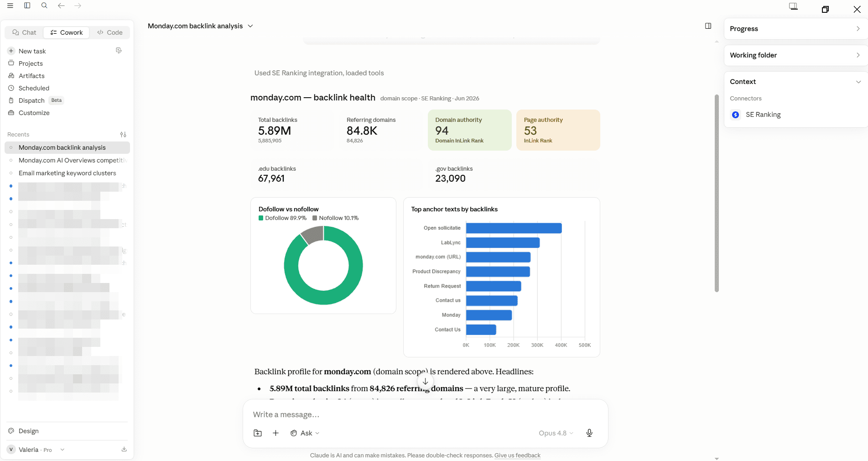This screenshot has width=868, height=461.
Task: Open Projects in sidebar
Action: pos(31,63)
